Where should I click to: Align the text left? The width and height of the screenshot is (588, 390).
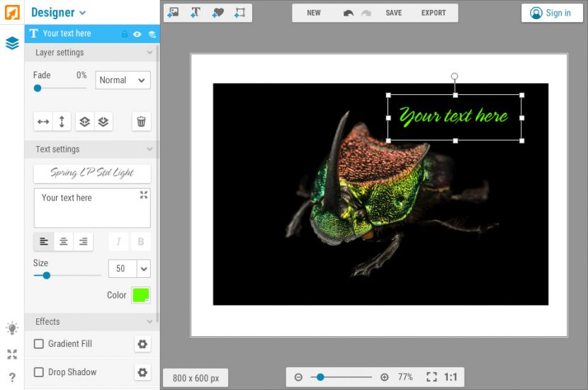pyautogui.click(x=44, y=241)
